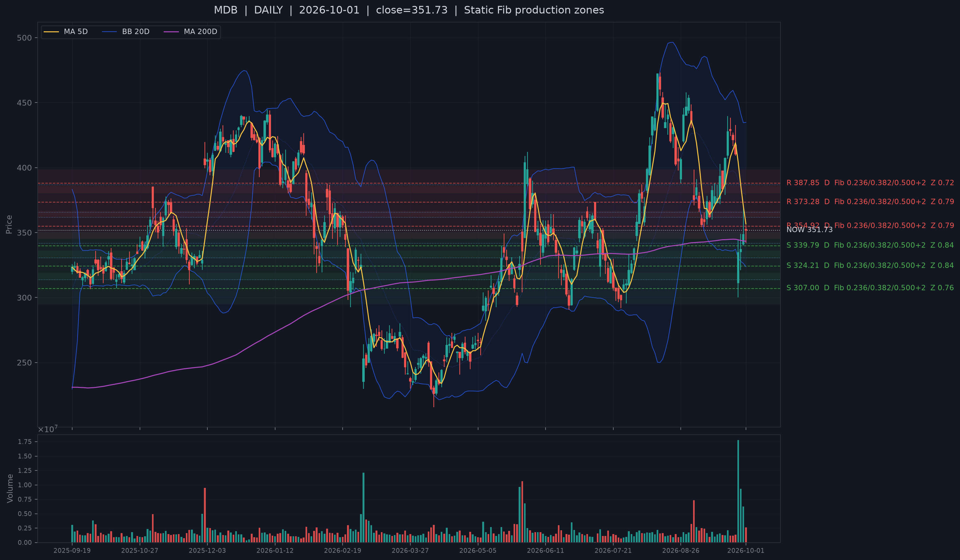Click the MA 5D legend entry
960x560 pixels.
(66, 32)
